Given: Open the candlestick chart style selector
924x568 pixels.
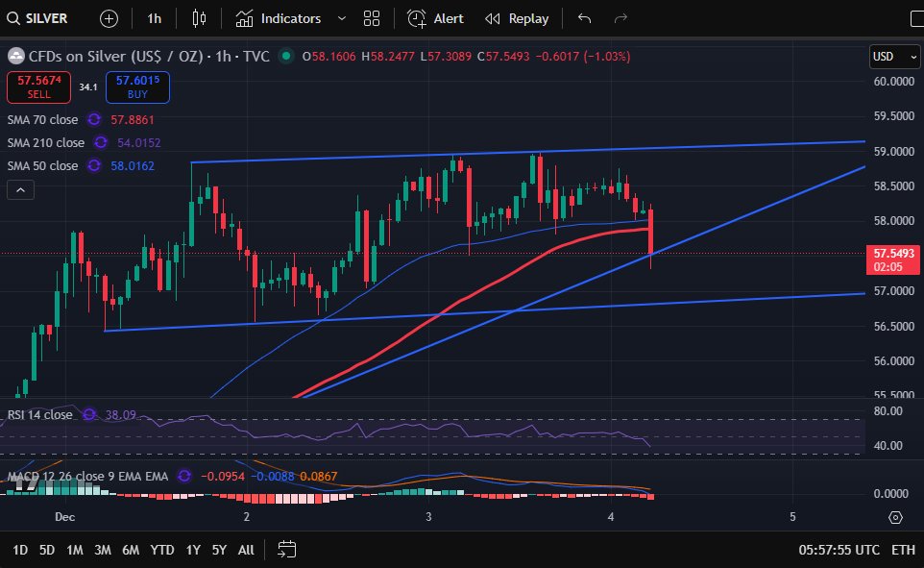Looking at the screenshot, I should 199,18.
